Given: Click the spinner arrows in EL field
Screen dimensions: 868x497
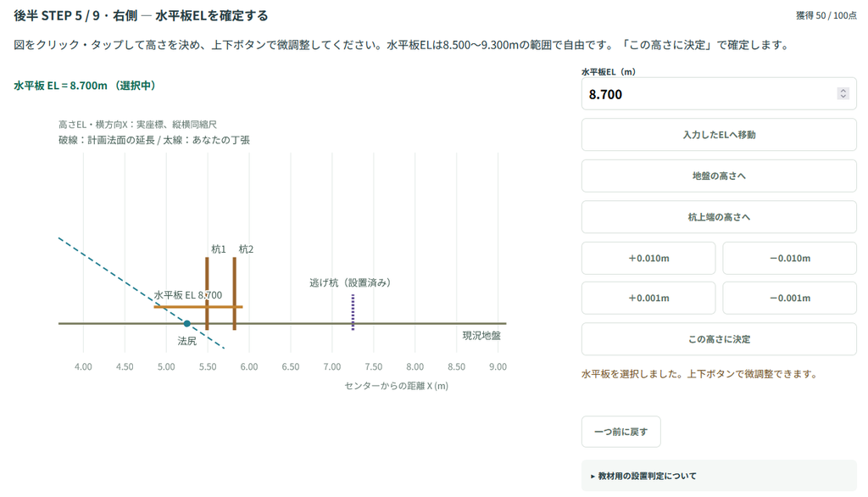Looking at the screenshot, I should tap(843, 93).
